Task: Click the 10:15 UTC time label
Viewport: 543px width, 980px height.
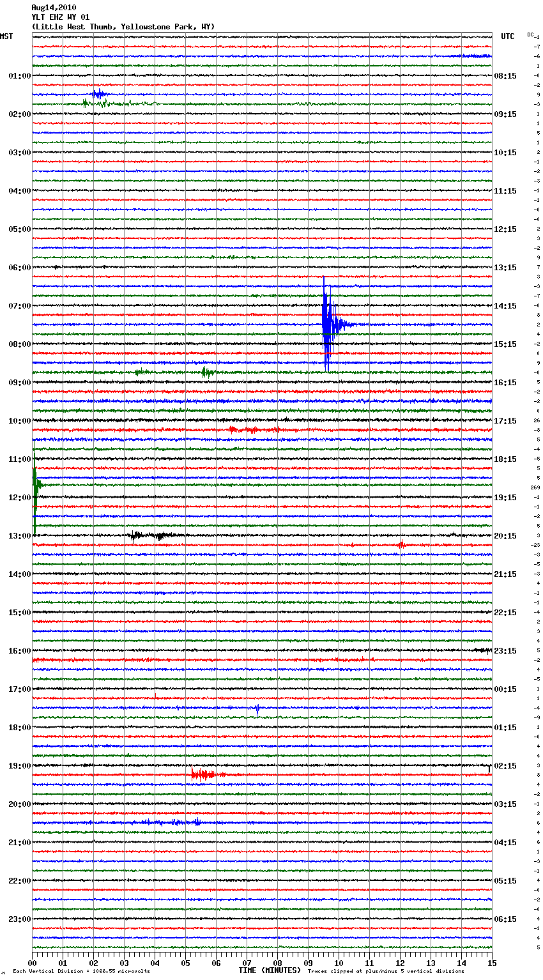Action: click(505, 153)
